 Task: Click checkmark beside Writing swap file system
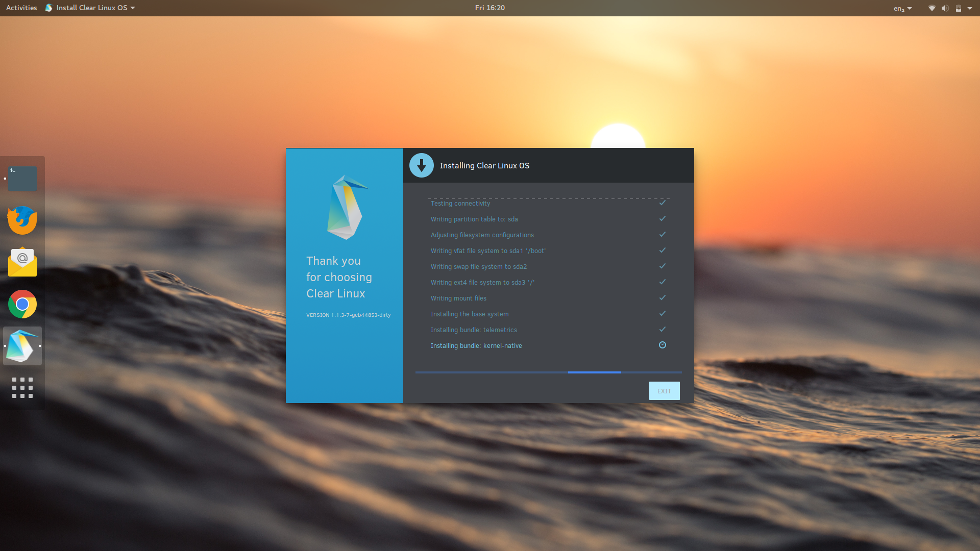coord(663,266)
